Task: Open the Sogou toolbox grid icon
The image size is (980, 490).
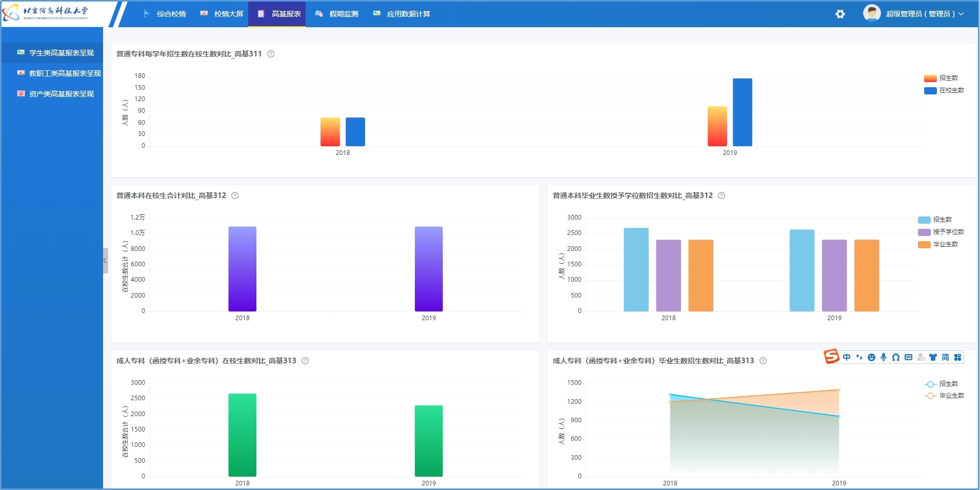Action: 957,357
